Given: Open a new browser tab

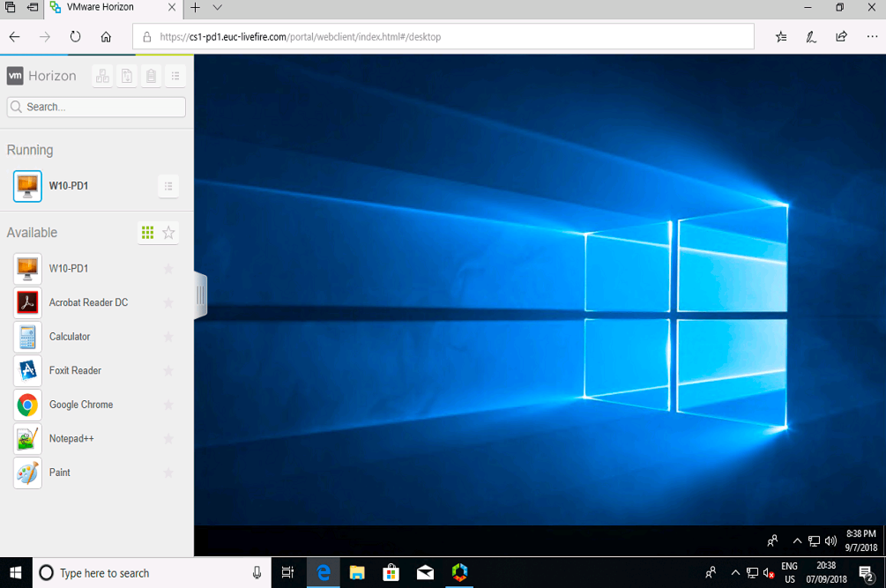Looking at the screenshot, I should coord(195,7).
